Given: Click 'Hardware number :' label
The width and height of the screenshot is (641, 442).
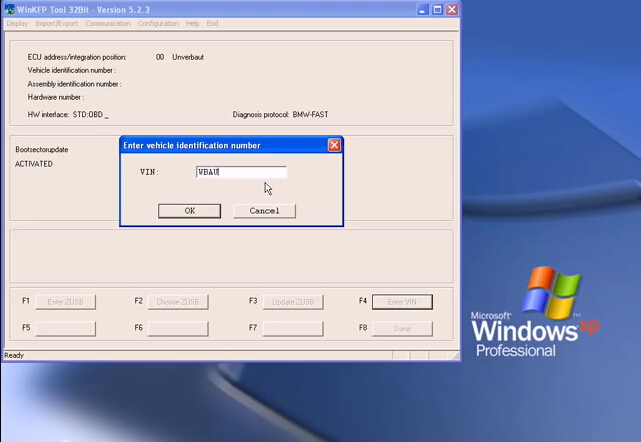Looking at the screenshot, I should coord(56,97).
